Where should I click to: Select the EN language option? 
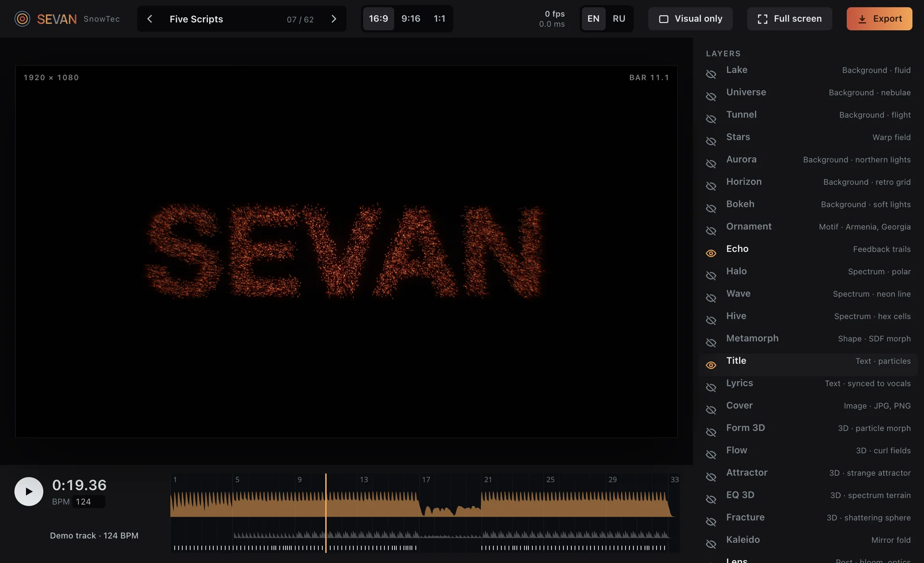click(x=593, y=19)
